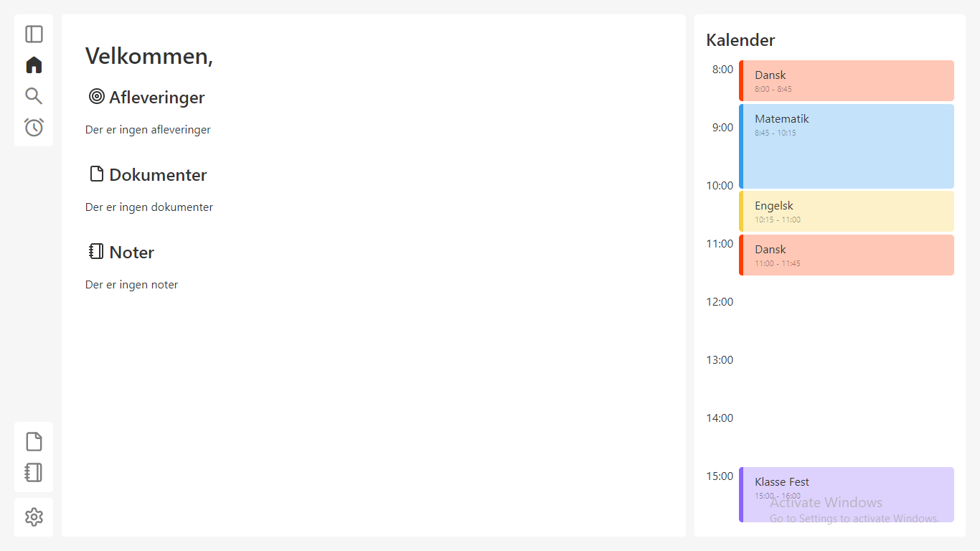Go to the Home page icon

pos(34,65)
